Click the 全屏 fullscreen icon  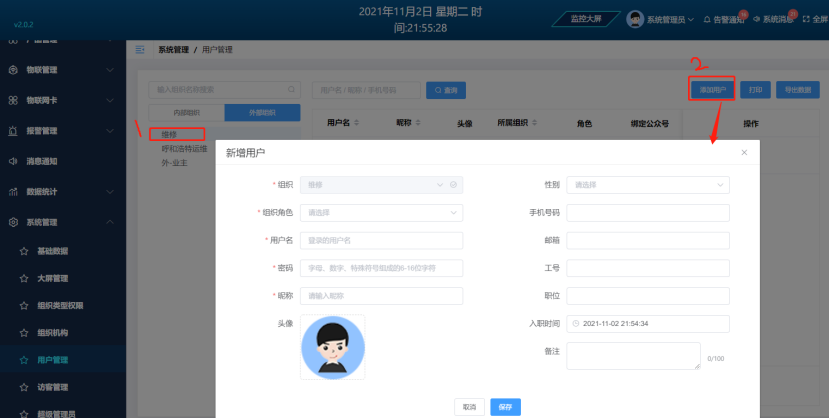[x=806, y=19]
